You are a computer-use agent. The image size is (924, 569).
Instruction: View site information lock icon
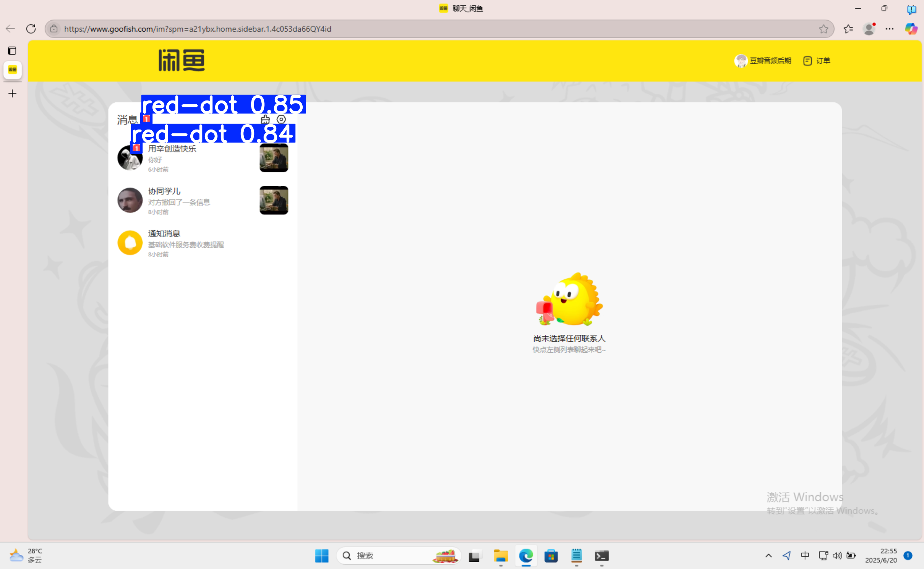(x=54, y=29)
